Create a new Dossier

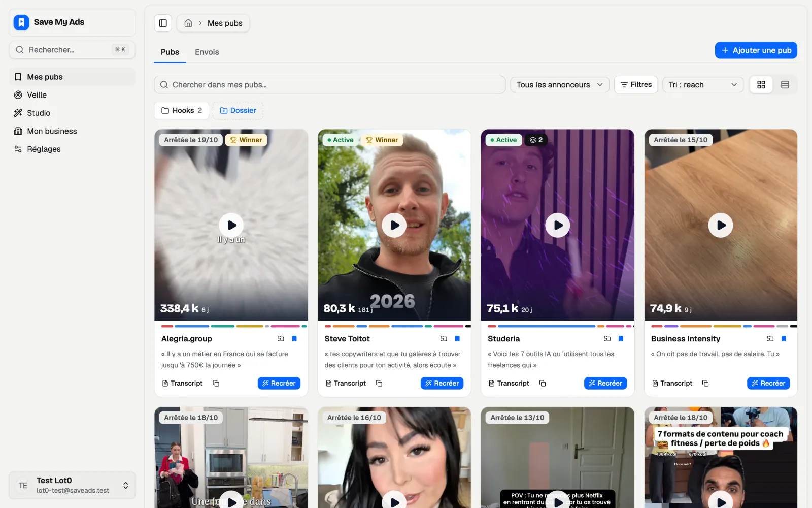pos(238,110)
